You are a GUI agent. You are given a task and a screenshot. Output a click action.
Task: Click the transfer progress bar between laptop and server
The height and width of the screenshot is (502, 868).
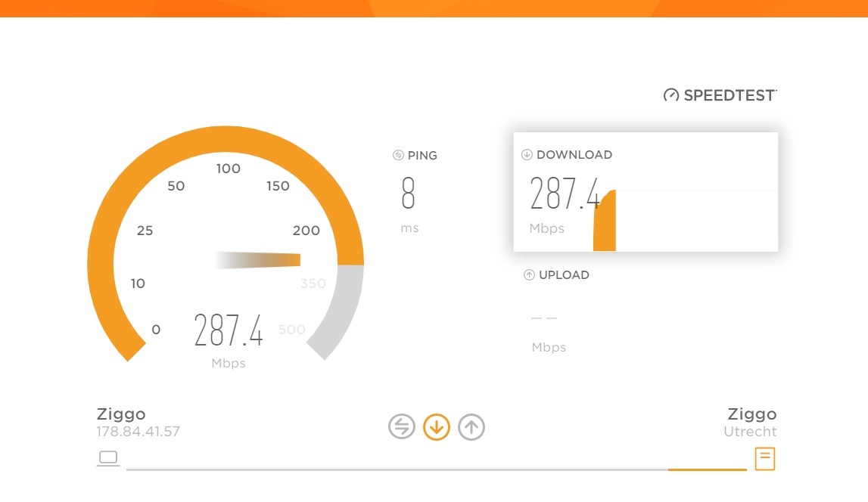pyautogui.click(x=436, y=469)
